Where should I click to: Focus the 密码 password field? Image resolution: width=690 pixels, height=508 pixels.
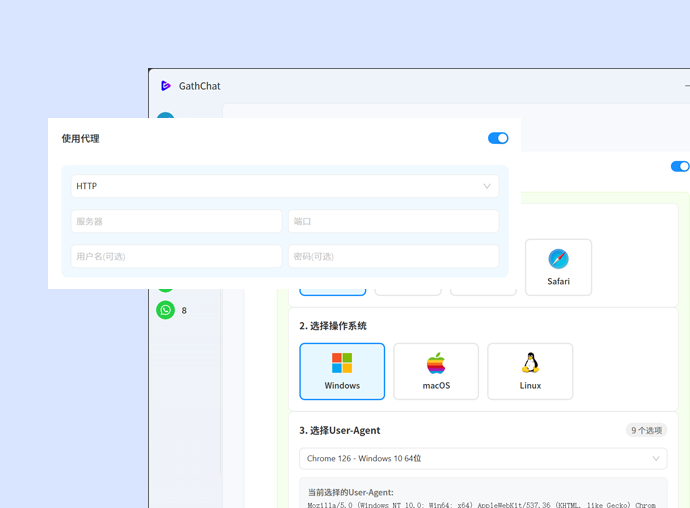pyautogui.click(x=393, y=256)
